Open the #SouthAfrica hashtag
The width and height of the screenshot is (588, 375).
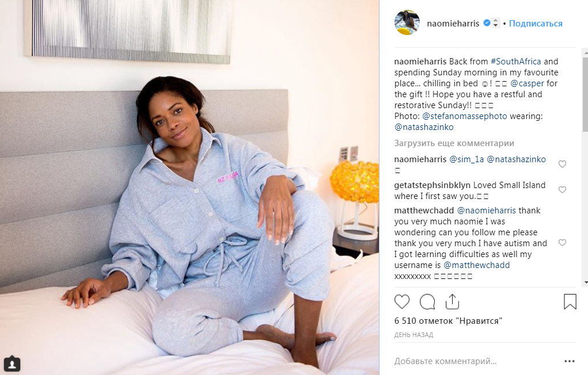515,62
